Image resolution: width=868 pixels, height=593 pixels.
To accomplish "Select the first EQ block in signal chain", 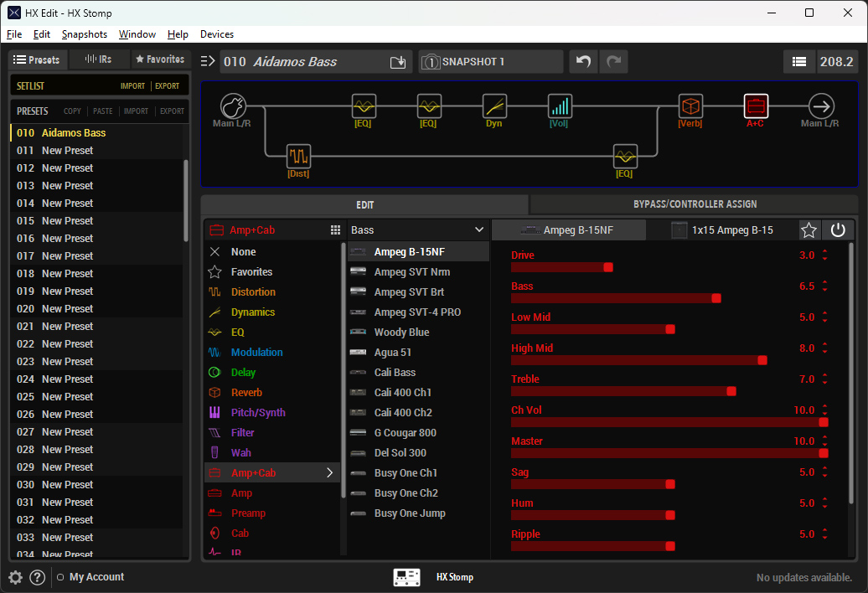I will (x=364, y=106).
